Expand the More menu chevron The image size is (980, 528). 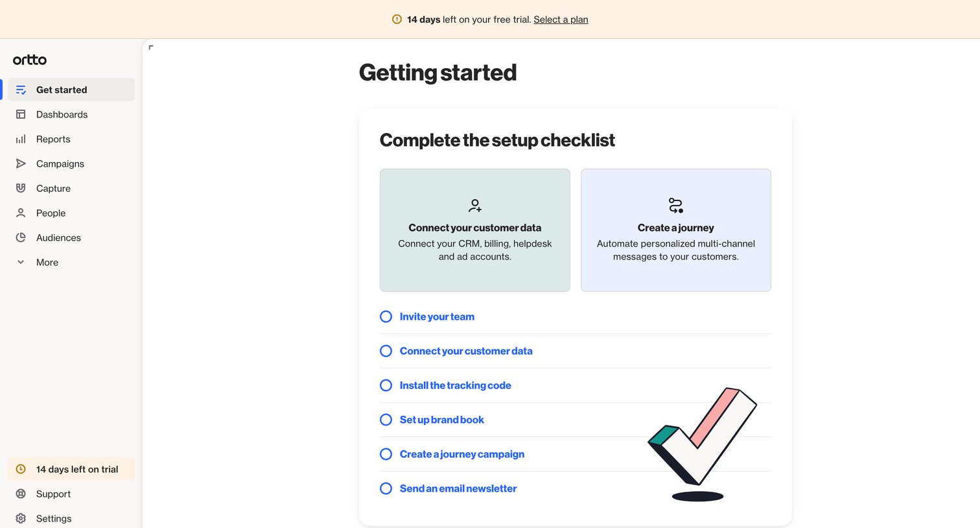[21, 262]
